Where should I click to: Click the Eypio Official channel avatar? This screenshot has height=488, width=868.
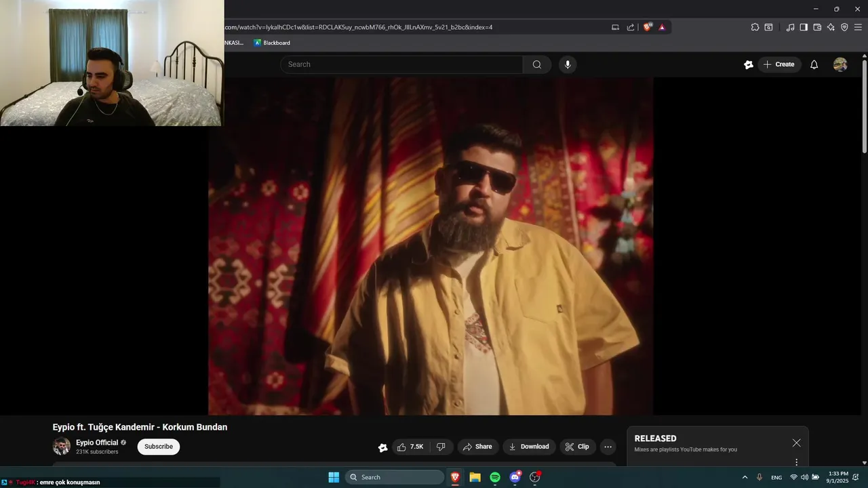62,447
